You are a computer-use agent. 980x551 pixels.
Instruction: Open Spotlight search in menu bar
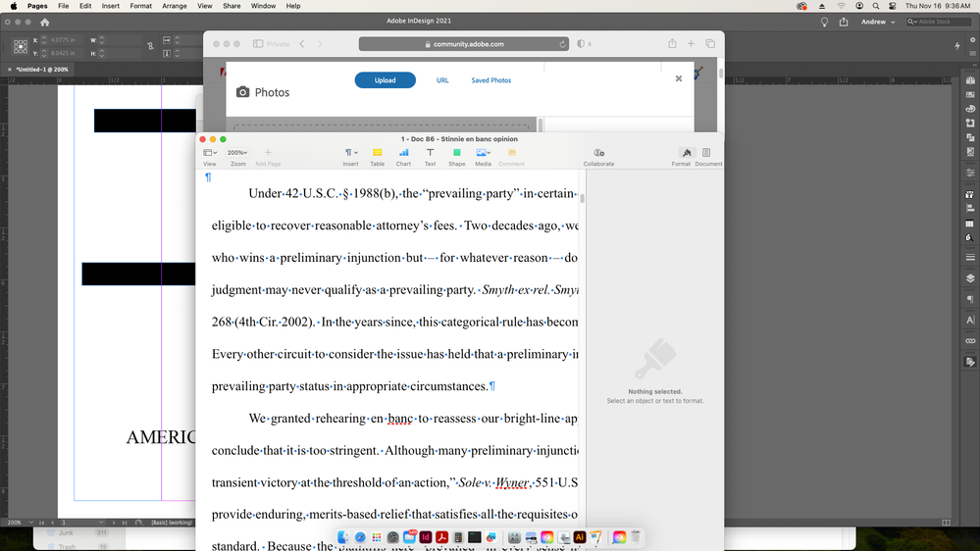(x=876, y=6)
